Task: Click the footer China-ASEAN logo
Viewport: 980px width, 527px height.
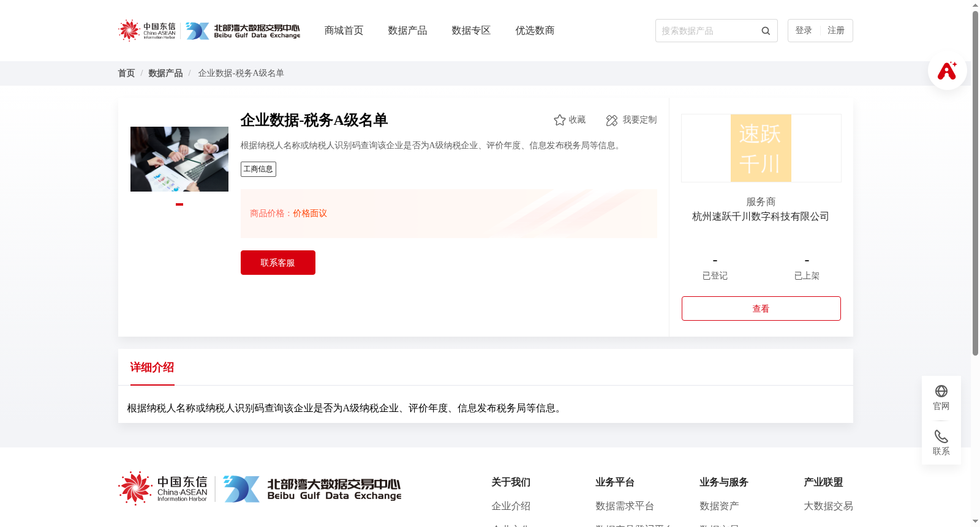Action: pos(163,488)
